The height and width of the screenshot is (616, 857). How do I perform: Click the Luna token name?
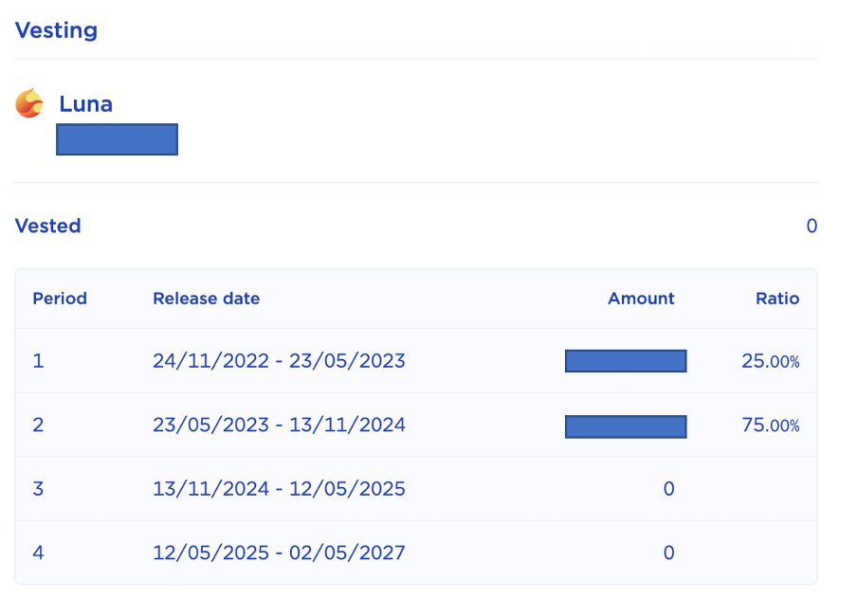(x=85, y=104)
